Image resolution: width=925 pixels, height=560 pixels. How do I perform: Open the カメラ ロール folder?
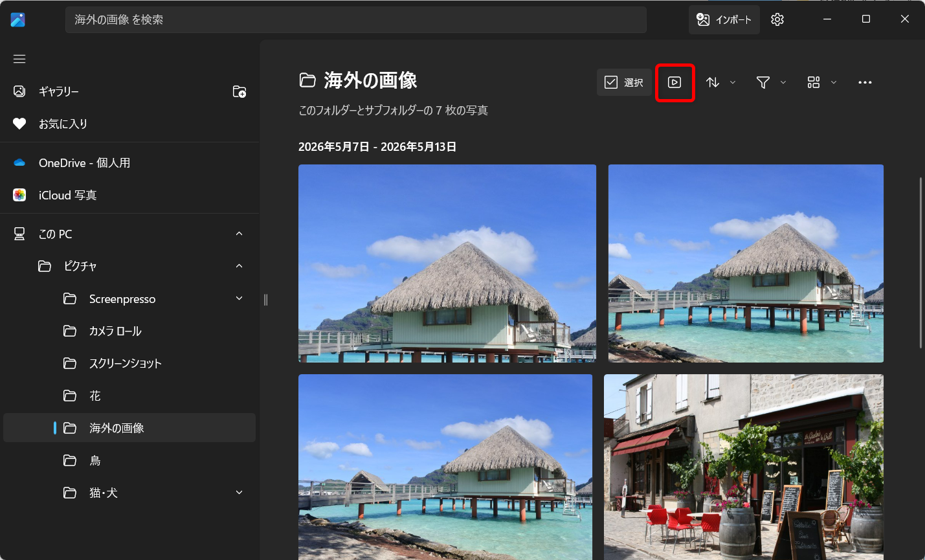coord(129,331)
